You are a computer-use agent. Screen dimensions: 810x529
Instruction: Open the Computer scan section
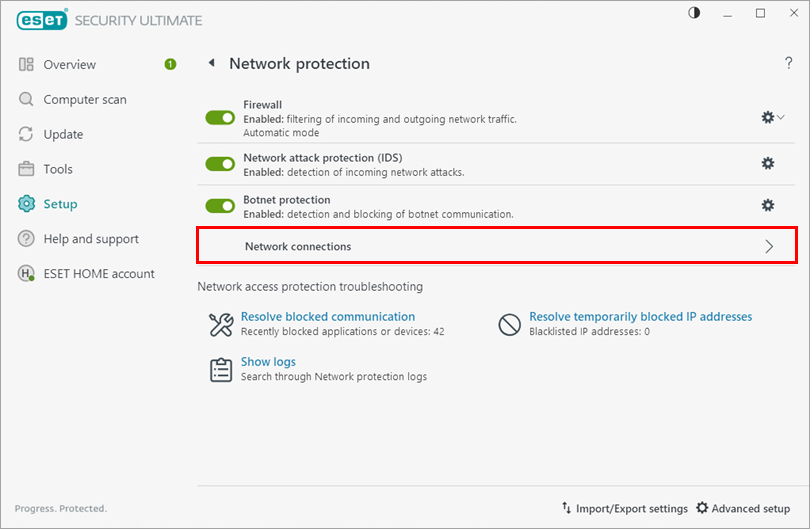coord(84,99)
